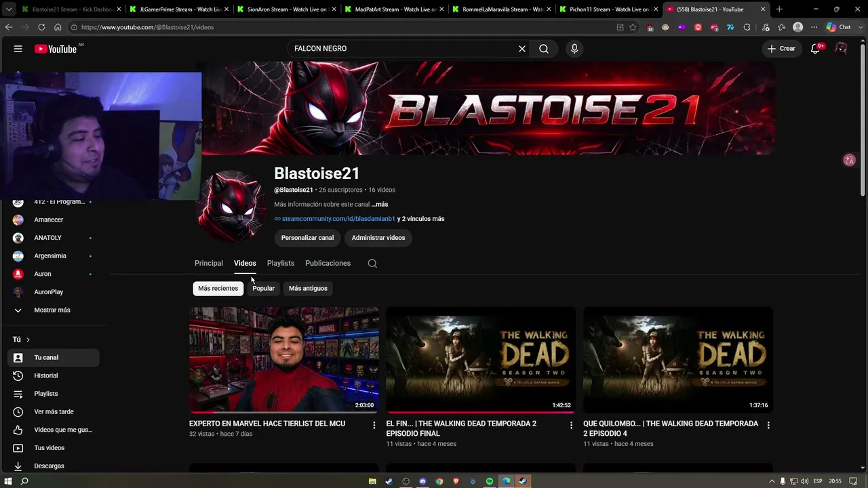Show the 2 vínculos más links
Screen dimensions: 868x488
tap(420, 219)
